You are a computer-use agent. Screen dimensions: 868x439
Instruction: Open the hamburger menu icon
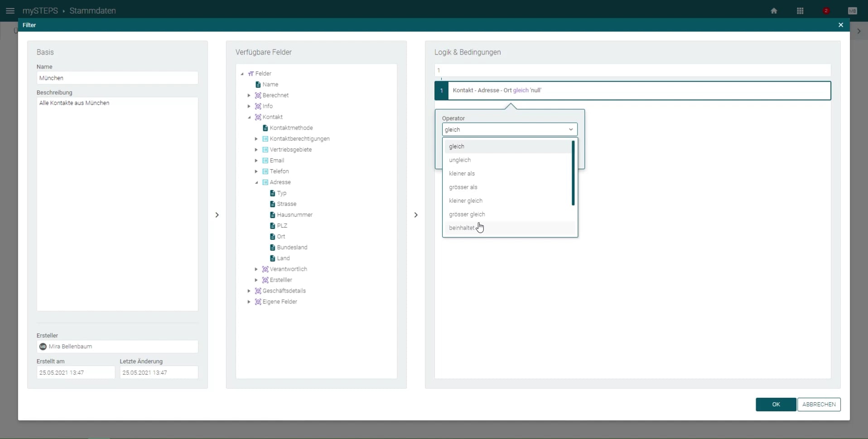point(10,10)
